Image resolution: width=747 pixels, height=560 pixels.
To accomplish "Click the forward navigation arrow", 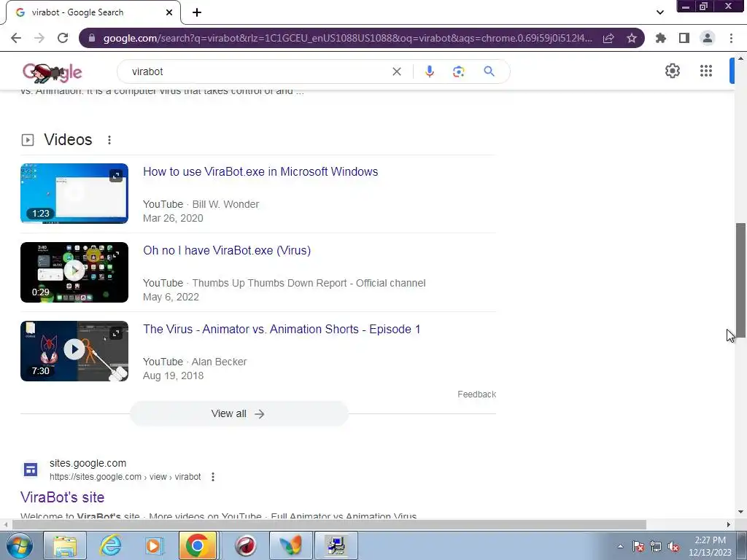I will coord(39,38).
